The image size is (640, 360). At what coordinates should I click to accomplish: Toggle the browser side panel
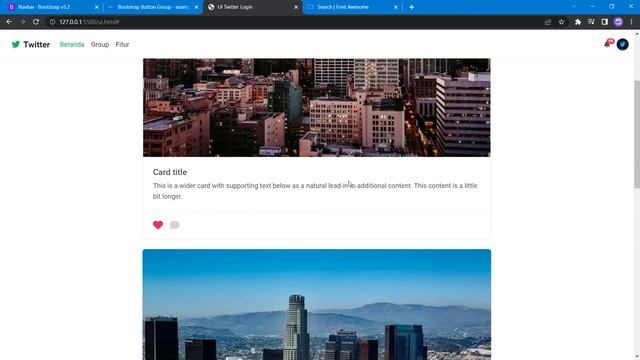tap(604, 22)
